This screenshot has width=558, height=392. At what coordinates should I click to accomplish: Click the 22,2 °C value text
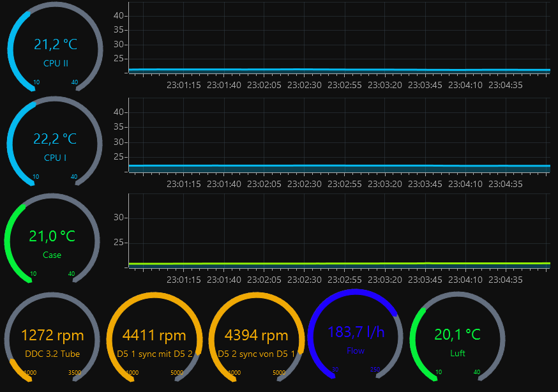(x=55, y=139)
